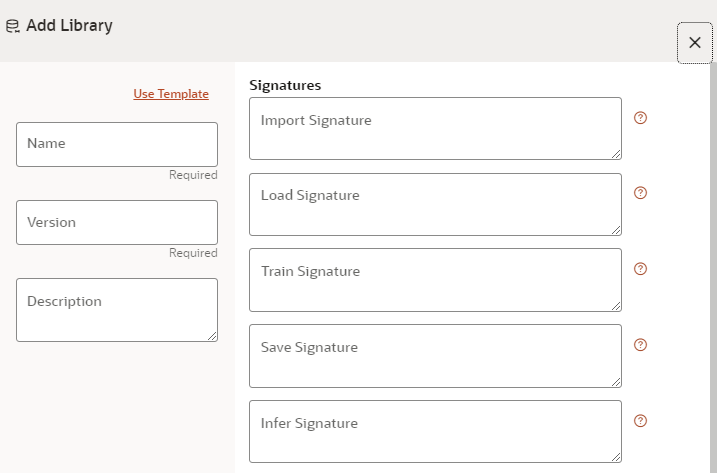This screenshot has width=717, height=473.
Task: Click the Infer Signature resize grip
Action: coord(616,457)
